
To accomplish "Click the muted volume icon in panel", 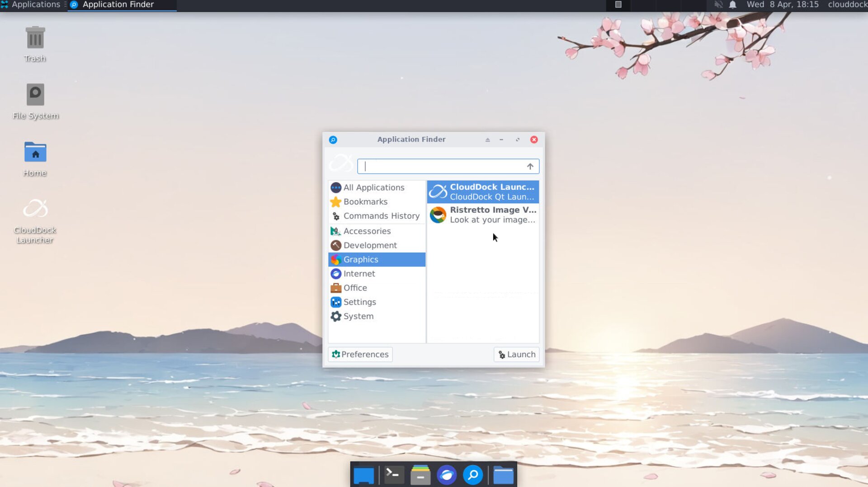I will coord(718,5).
